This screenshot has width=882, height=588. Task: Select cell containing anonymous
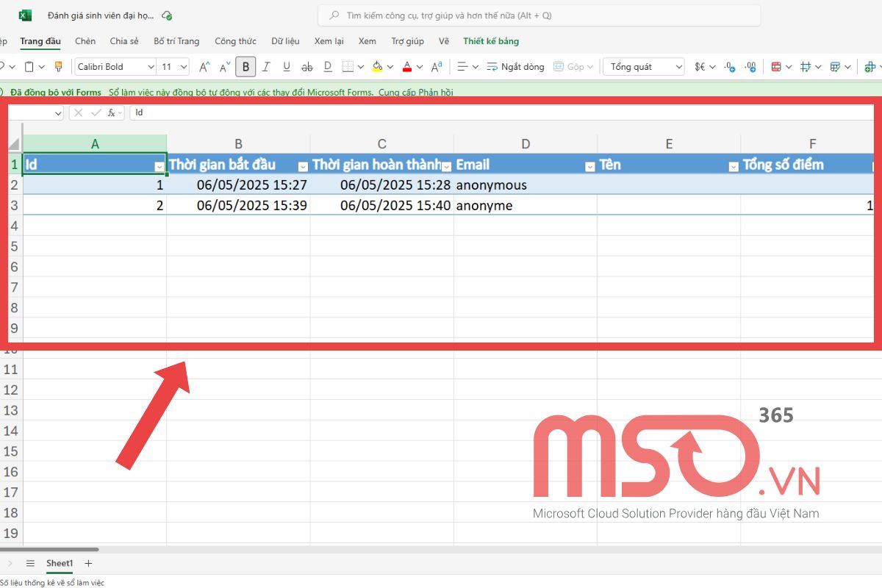pyautogui.click(x=526, y=184)
